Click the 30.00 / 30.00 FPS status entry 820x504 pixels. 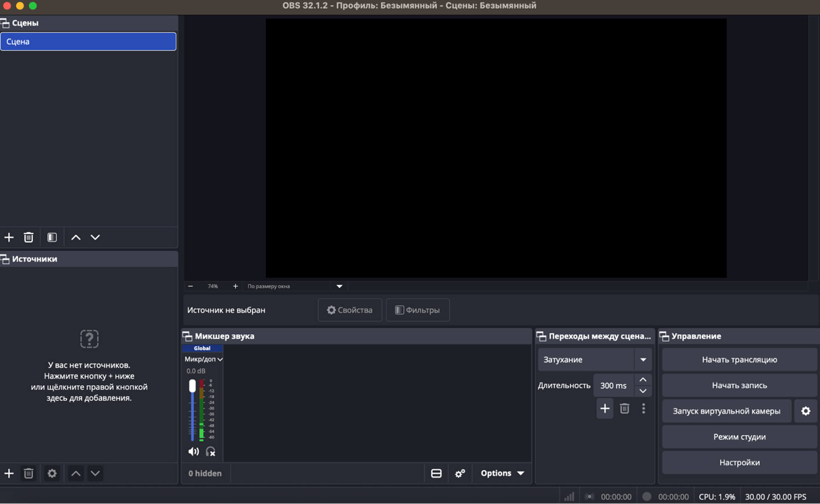pyautogui.click(x=776, y=497)
